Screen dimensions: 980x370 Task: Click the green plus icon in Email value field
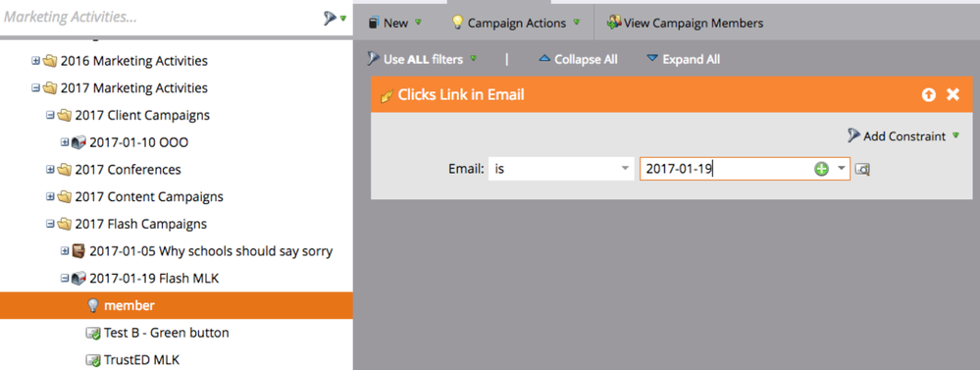pyautogui.click(x=821, y=169)
